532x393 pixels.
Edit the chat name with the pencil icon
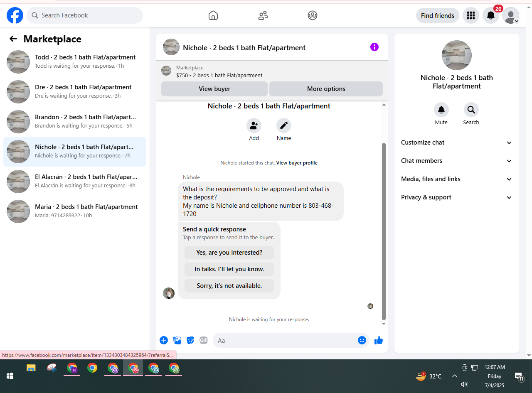[x=284, y=125]
